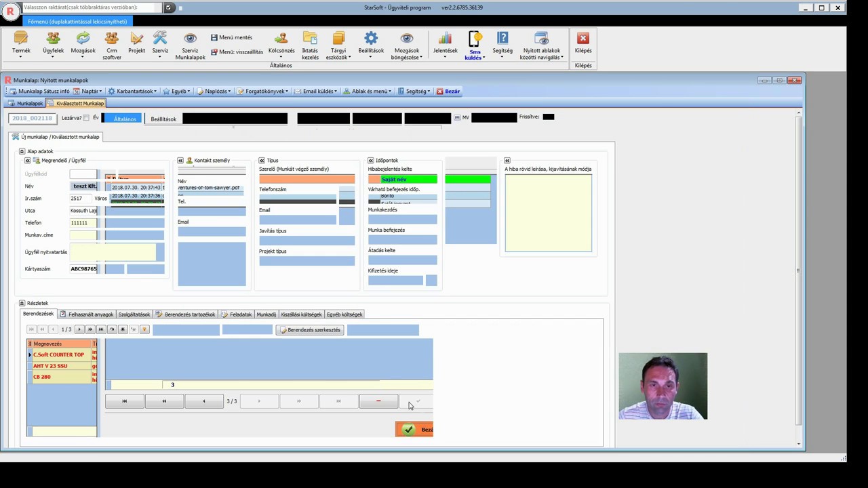Select the CB 280 row
Image resolution: width=868 pixels, height=488 pixels.
62,377
